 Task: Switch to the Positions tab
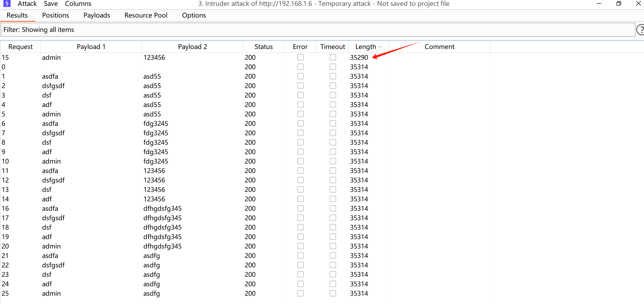click(56, 15)
